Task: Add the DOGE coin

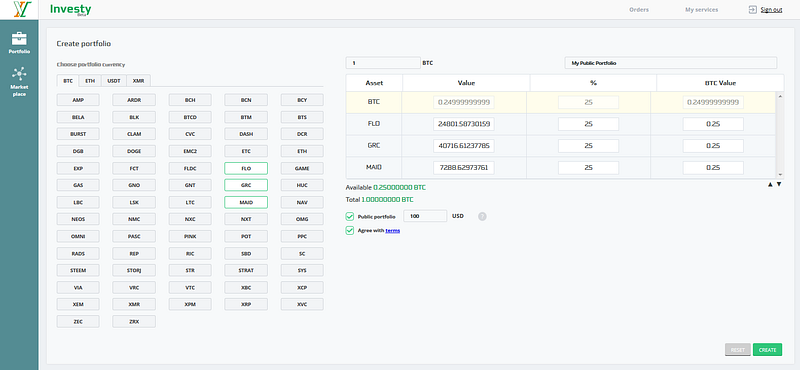Action: (x=134, y=151)
